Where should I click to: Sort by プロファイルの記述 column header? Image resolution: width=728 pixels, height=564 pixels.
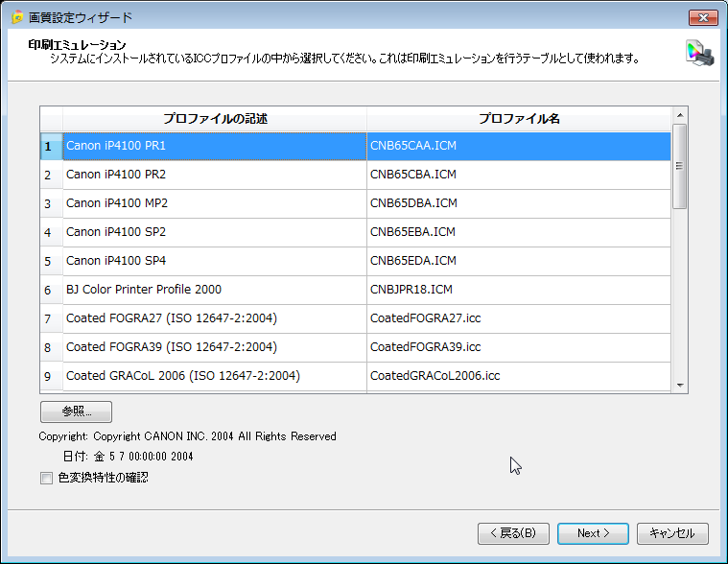[x=214, y=118]
